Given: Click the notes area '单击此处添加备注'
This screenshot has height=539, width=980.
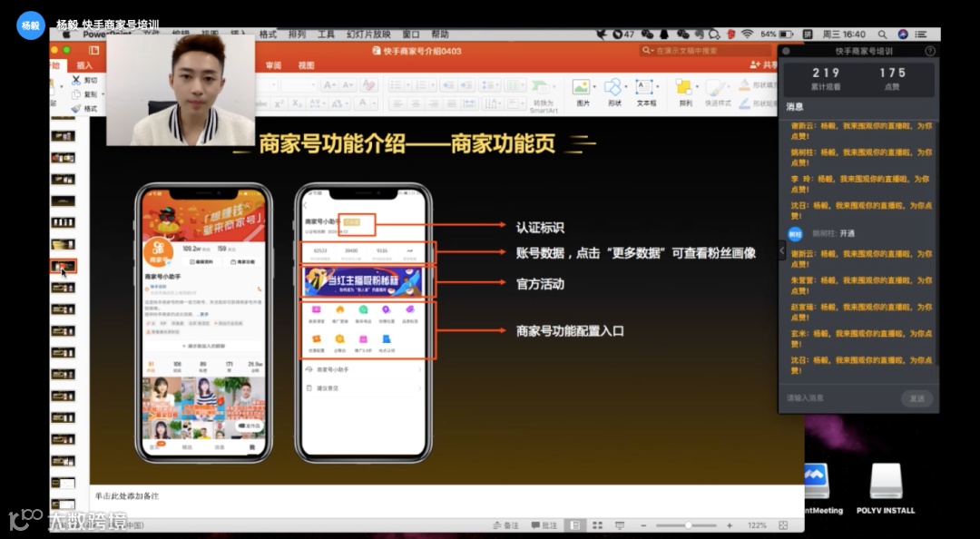Looking at the screenshot, I should click(127, 495).
